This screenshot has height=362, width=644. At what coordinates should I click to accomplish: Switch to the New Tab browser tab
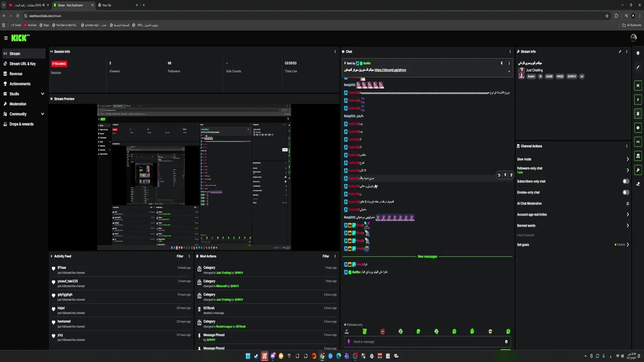[x=117, y=5]
